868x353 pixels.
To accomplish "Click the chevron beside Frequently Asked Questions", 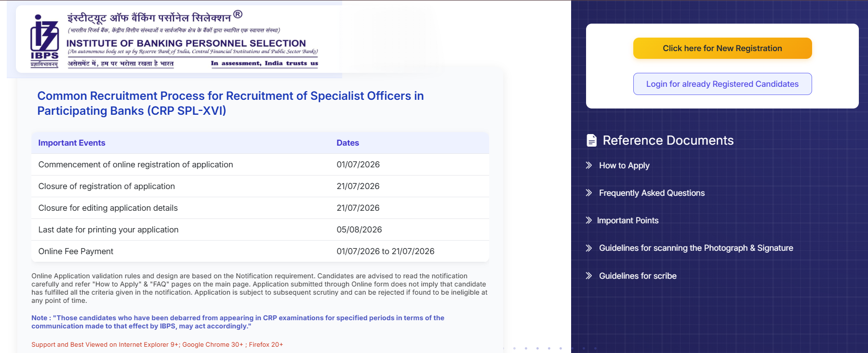I will point(588,193).
